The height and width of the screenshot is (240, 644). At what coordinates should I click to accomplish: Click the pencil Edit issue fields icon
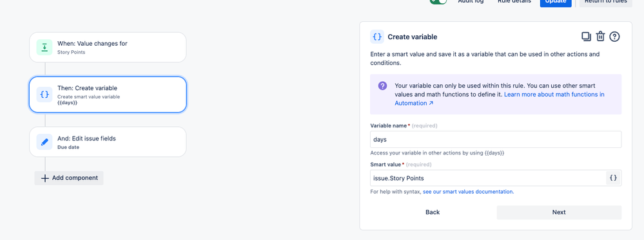tap(44, 142)
